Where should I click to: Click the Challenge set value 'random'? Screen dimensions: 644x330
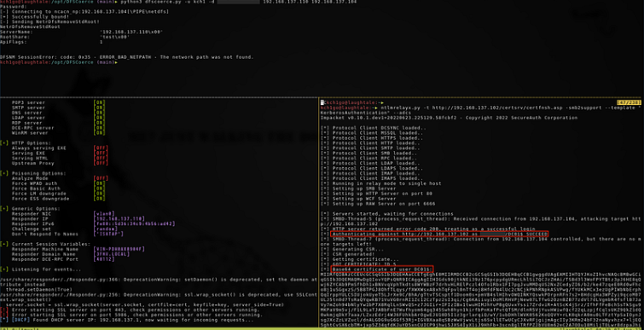pos(105,229)
